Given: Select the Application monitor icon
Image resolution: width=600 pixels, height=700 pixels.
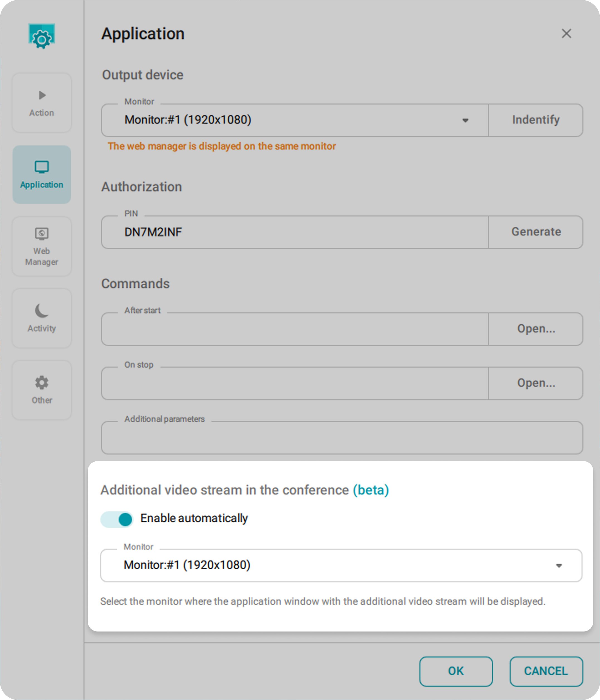Looking at the screenshot, I should [42, 167].
